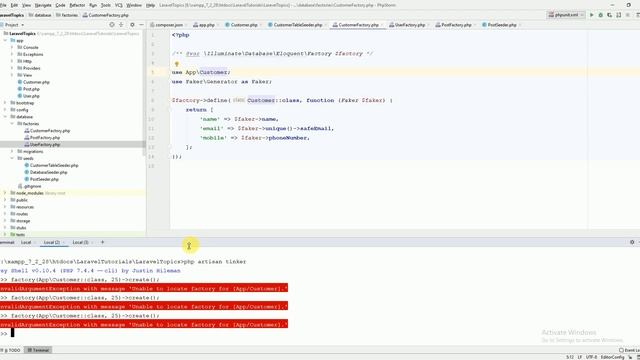Click the database breadcrumb in navigation bar
The height and width of the screenshot is (360, 640).
coord(40,15)
